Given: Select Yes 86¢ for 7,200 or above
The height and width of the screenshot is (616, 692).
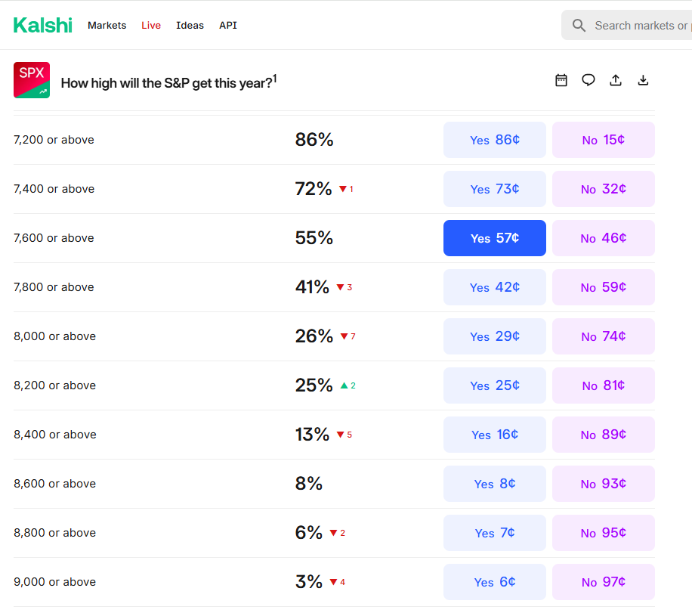Looking at the screenshot, I should pos(495,140).
